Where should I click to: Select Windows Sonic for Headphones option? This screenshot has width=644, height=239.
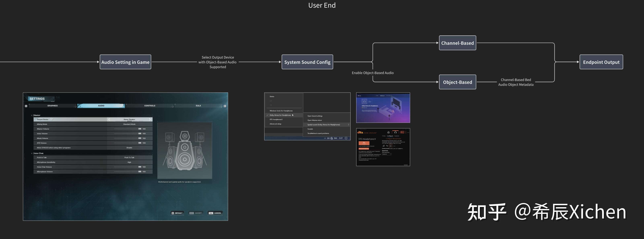coord(281,111)
